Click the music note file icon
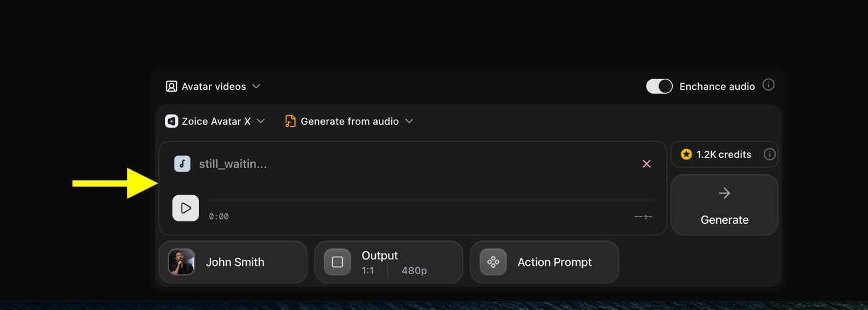 182,164
